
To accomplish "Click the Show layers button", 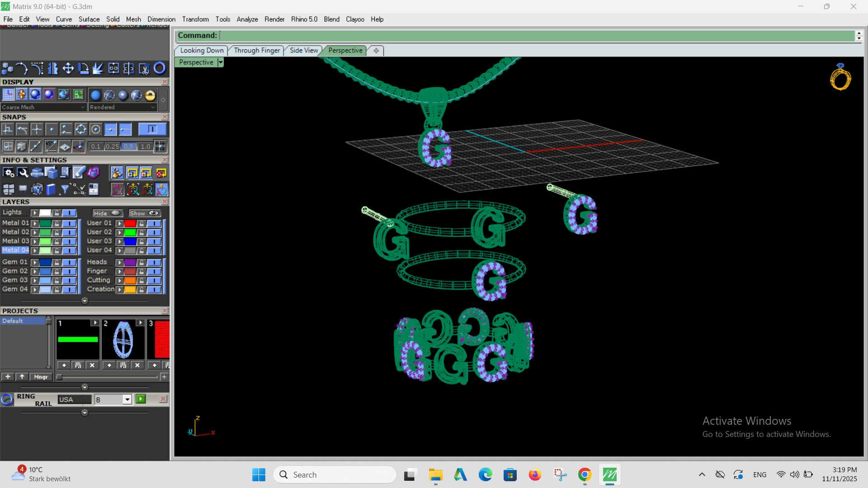I will (x=144, y=213).
